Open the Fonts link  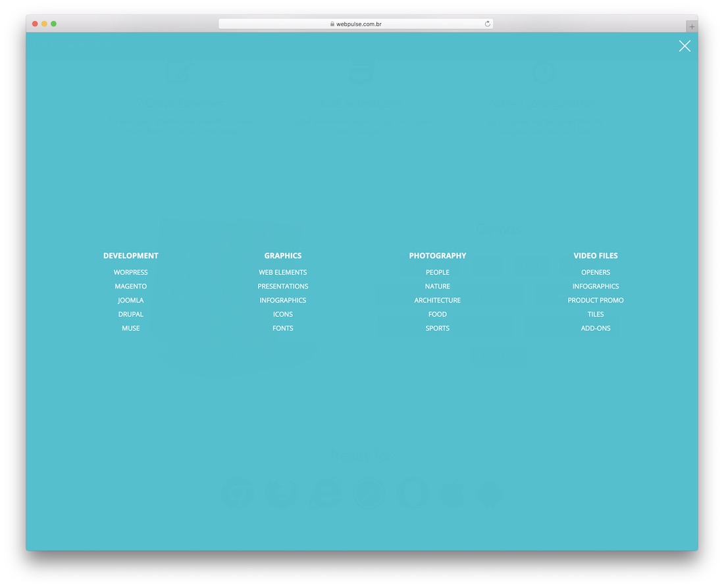(x=282, y=328)
